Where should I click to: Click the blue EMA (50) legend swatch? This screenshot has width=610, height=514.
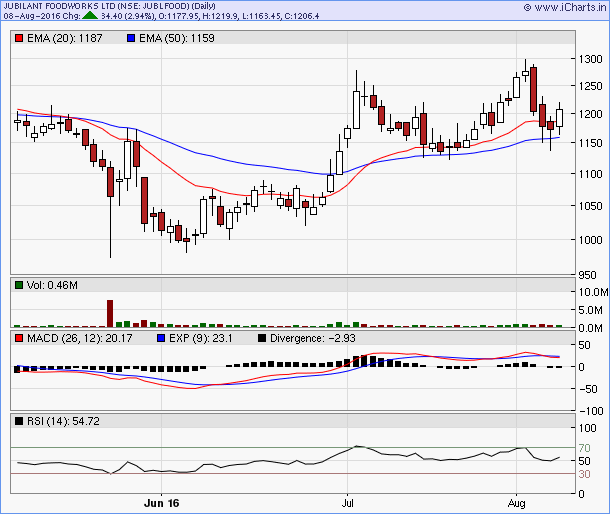point(131,38)
